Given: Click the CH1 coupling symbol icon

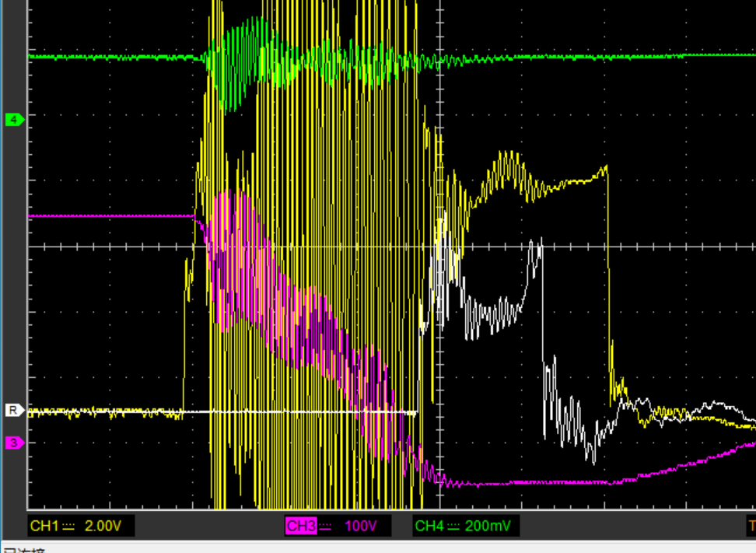Looking at the screenshot, I should (x=69, y=526).
